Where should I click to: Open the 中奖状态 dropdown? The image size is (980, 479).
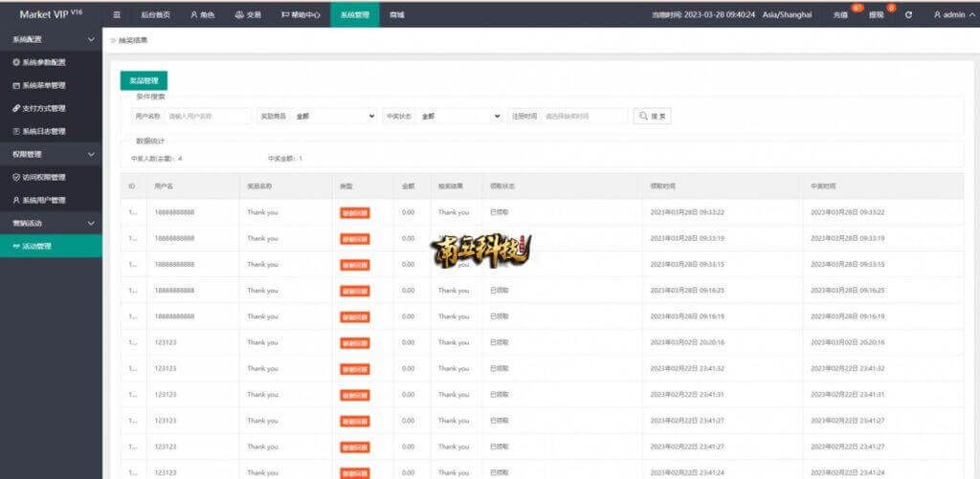pyautogui.click(x=460, y=116)
